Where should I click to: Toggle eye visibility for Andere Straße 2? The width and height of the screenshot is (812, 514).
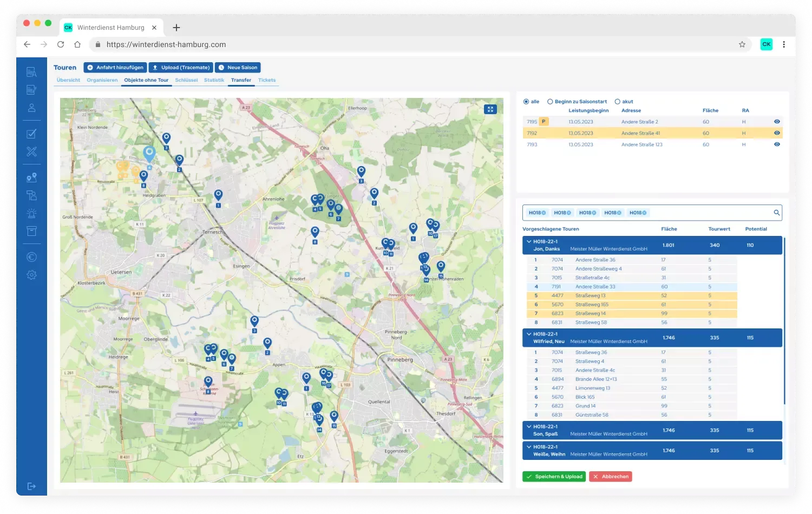(x=777, y=122)
